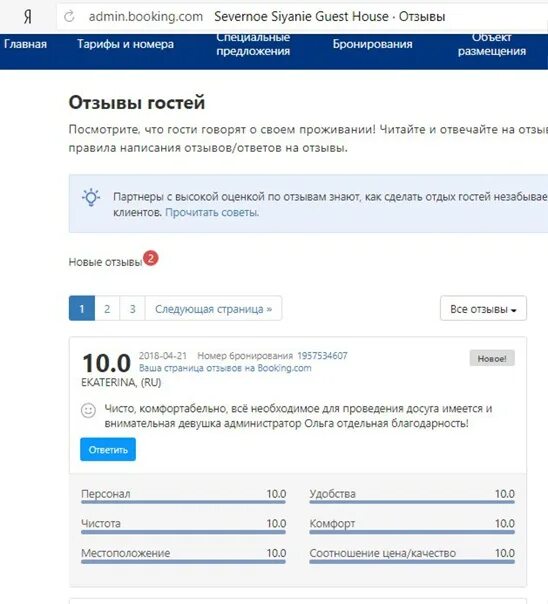Go to Бронирования section

[372, 44]
